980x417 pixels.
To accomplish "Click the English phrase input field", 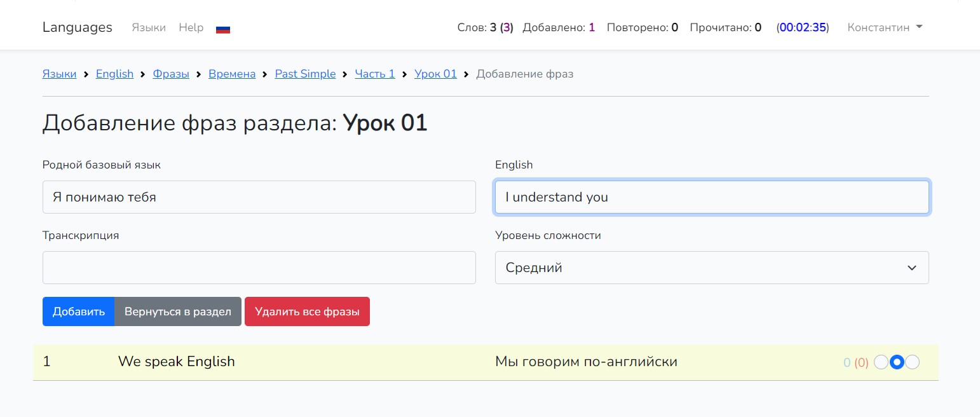I will (711, 197).
